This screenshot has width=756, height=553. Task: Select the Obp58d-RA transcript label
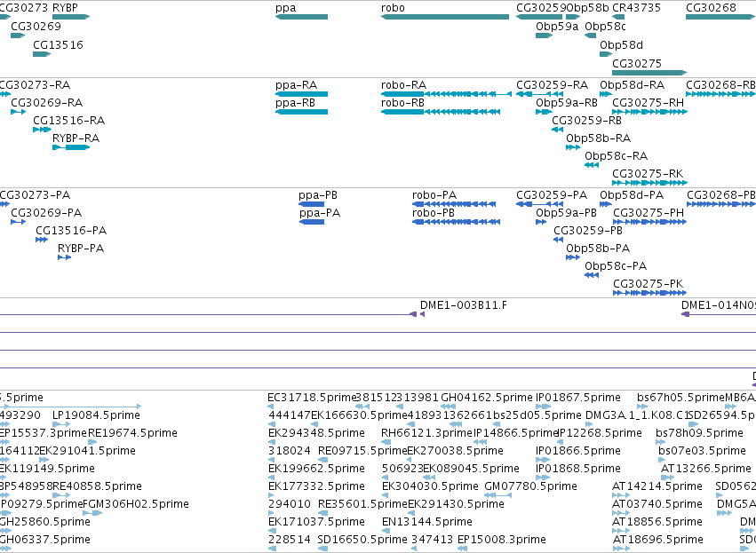[x=633, y=85]
